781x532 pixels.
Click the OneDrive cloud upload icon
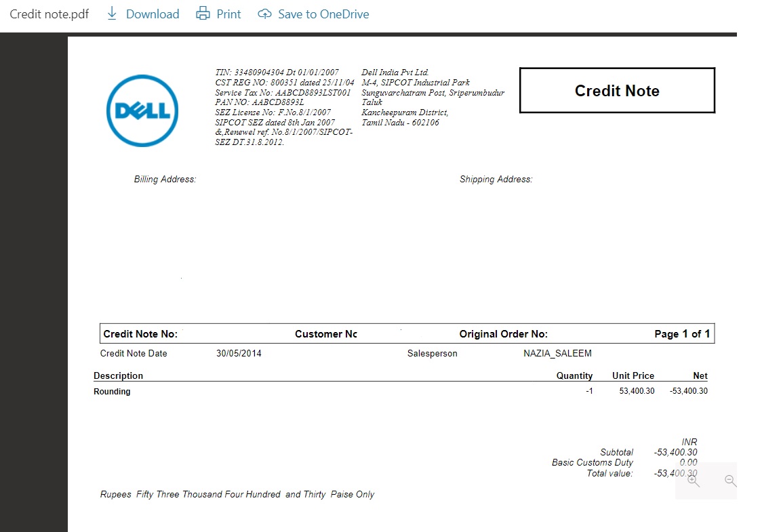pyautogui.click(x=264, y=14)
